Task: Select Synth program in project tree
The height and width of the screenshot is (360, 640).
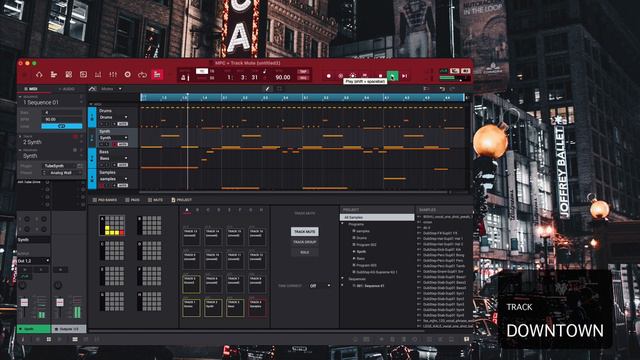Action: [x=361, y=251]
